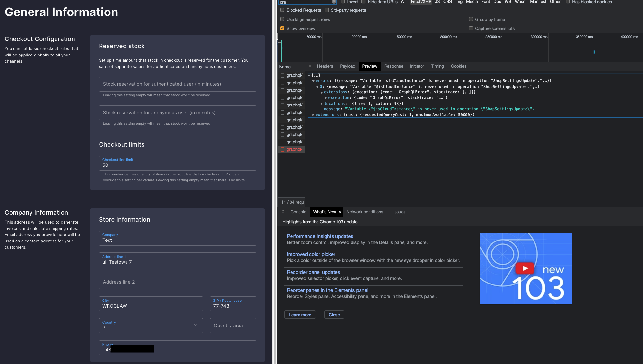Viewport: 643px width, 364px height.
Task: Click the Close button in What's New
Action: [334, 315]
